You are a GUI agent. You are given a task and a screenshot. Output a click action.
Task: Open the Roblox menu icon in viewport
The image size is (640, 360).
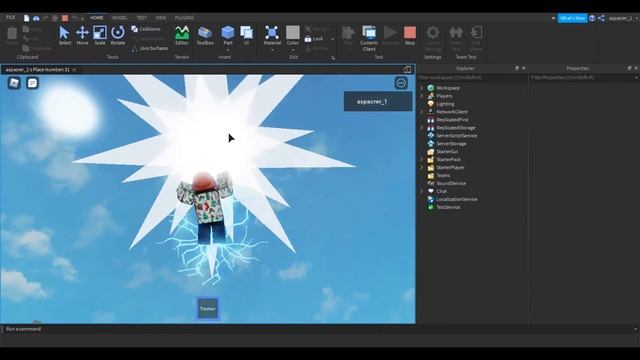14,83
